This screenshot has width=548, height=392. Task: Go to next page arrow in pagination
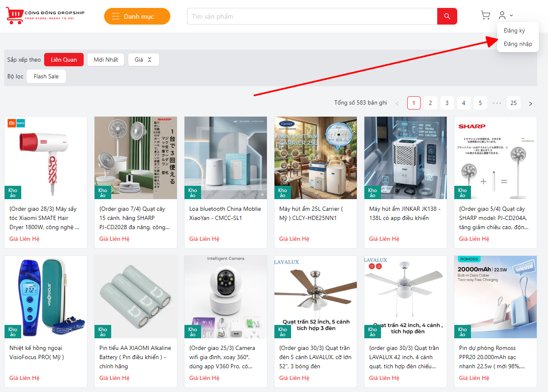(530, 103)
